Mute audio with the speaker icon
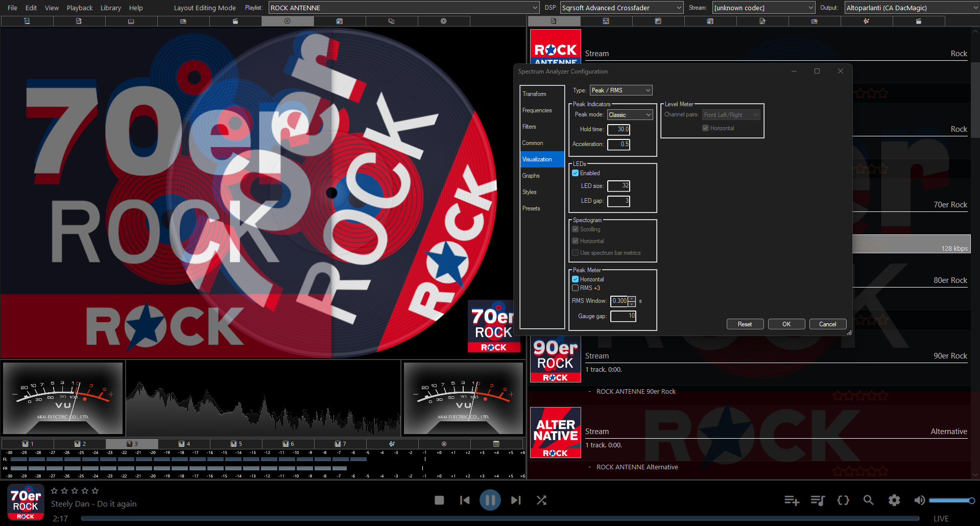The width and height of the screenshot is (980, 526). tap(919, 500)
